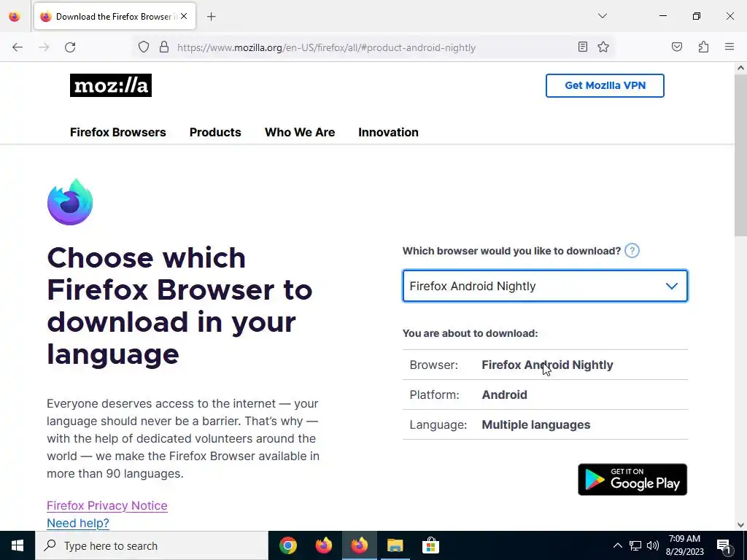747x560 pixels.
Task: Toggle reader view icon
Action: (x=583, y=47)
